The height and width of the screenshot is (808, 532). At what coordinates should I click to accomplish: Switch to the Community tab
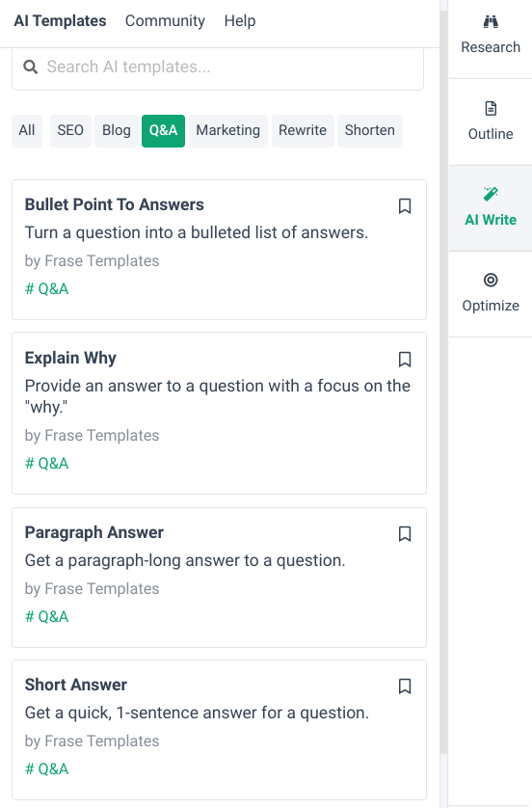(x=165, y=21)
